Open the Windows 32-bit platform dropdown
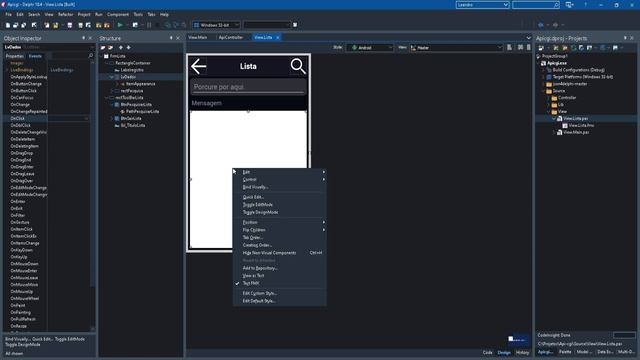This screenshot has width=640, height=360. 237,25
